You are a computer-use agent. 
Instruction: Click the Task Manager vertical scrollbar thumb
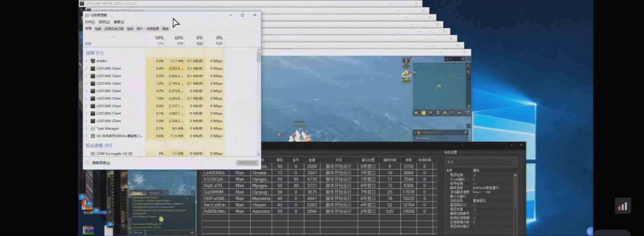point(258,57)
